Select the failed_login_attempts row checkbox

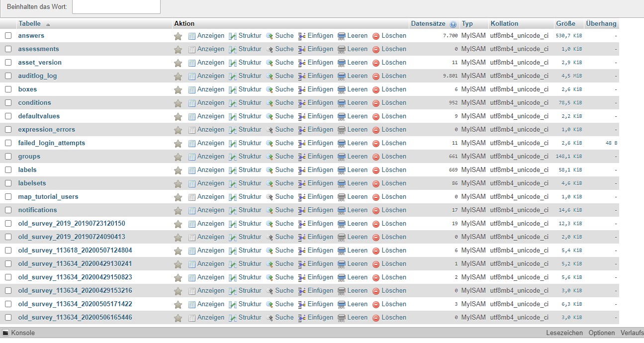pos(8,143)
